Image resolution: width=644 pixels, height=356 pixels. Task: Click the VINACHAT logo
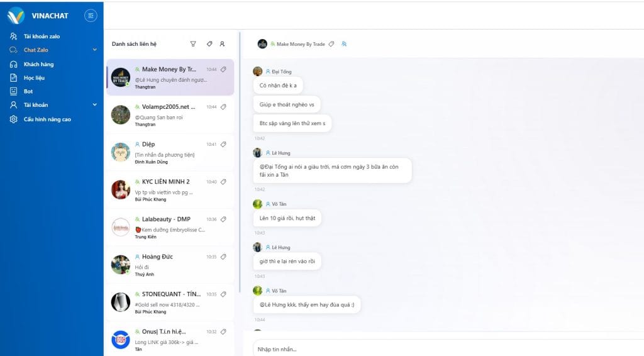pyautogui.click(x=16, y=15)
